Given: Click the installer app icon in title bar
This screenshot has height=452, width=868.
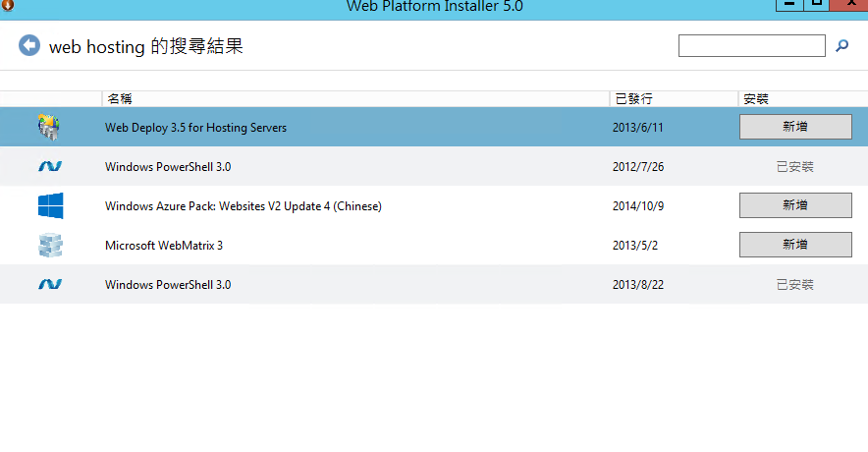Looking at the screenshot, I should click(8, 6).
